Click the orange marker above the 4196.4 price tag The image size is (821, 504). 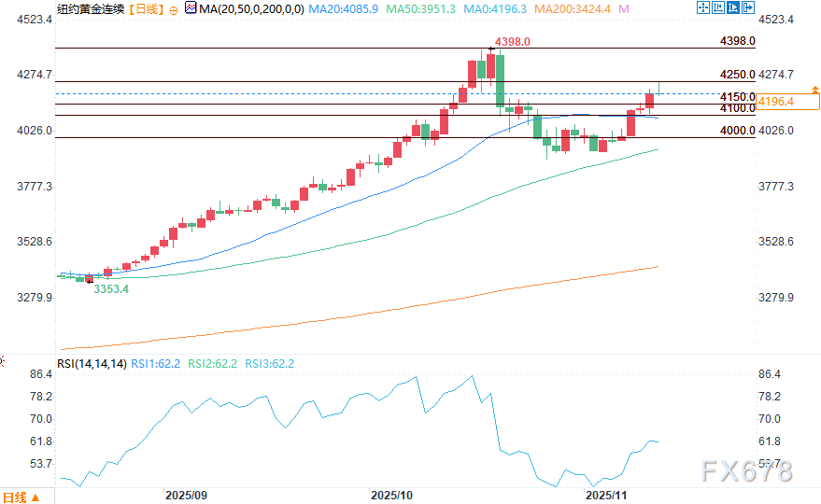point(815,90)
